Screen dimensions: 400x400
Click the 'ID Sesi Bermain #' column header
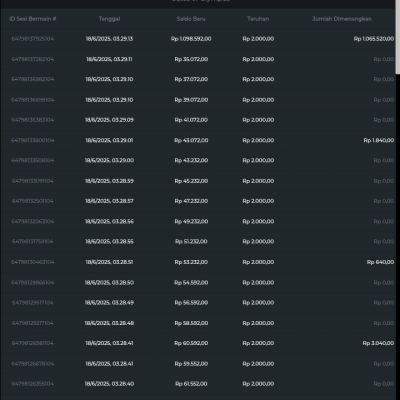point(33,19)
